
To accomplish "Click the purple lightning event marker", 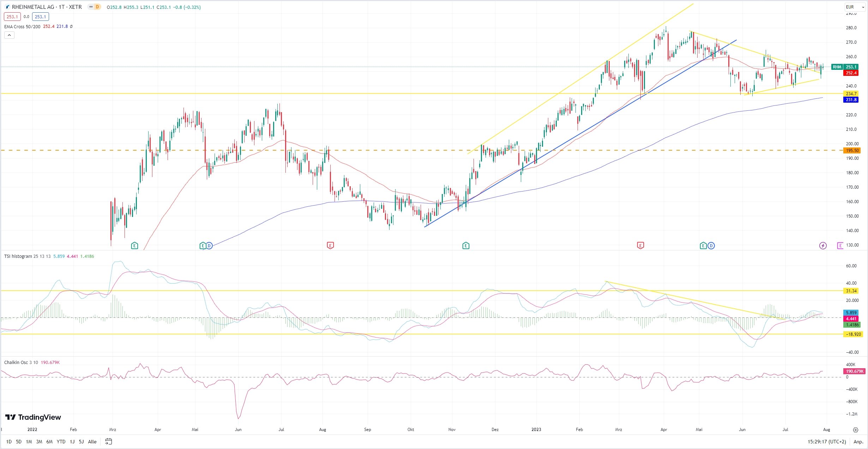I will 823,245.
